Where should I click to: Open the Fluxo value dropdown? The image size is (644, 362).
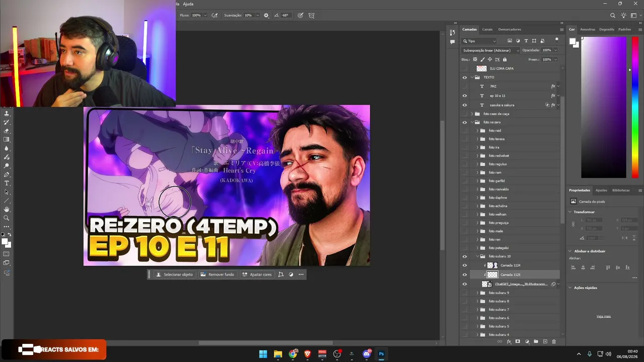tap(205, 16)
